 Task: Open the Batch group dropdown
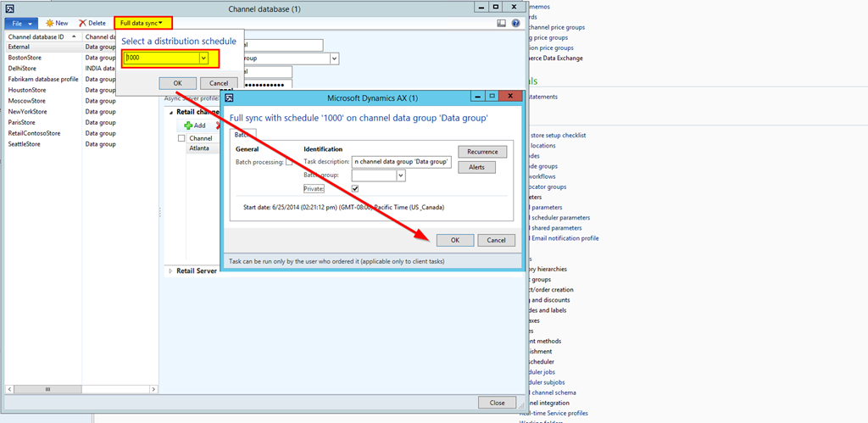(x=401, y=175)
